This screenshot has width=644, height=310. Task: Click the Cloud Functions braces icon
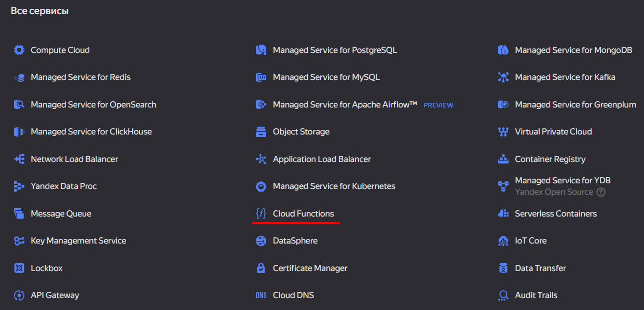click(261, 213)
